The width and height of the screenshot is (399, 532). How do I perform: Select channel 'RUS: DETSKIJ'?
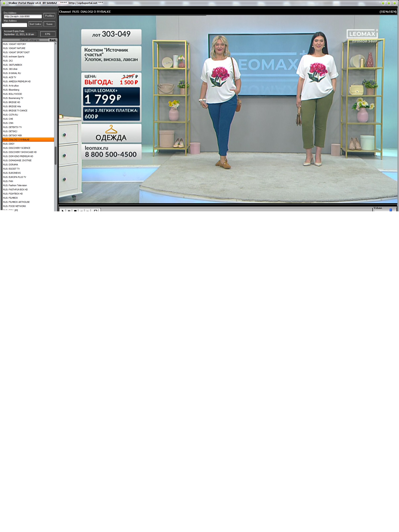point(28,132)
